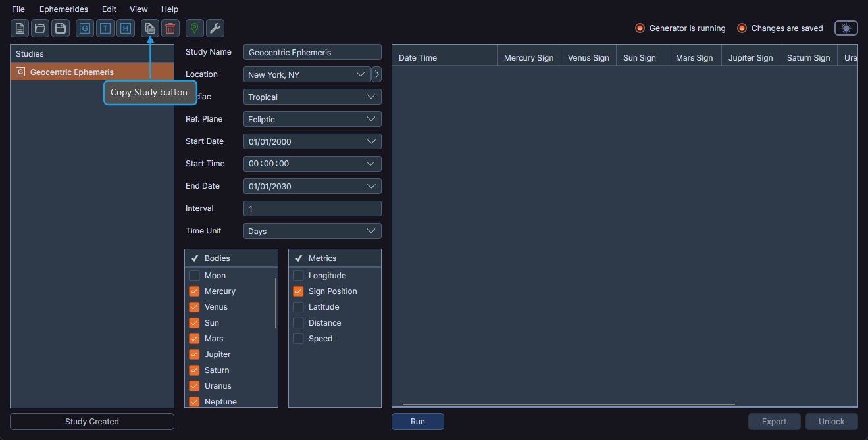Check the Longitude metric

click(x=297, y=275)
